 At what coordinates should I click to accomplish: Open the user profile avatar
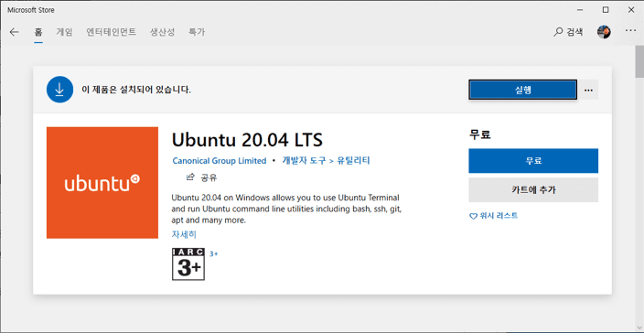604,32
